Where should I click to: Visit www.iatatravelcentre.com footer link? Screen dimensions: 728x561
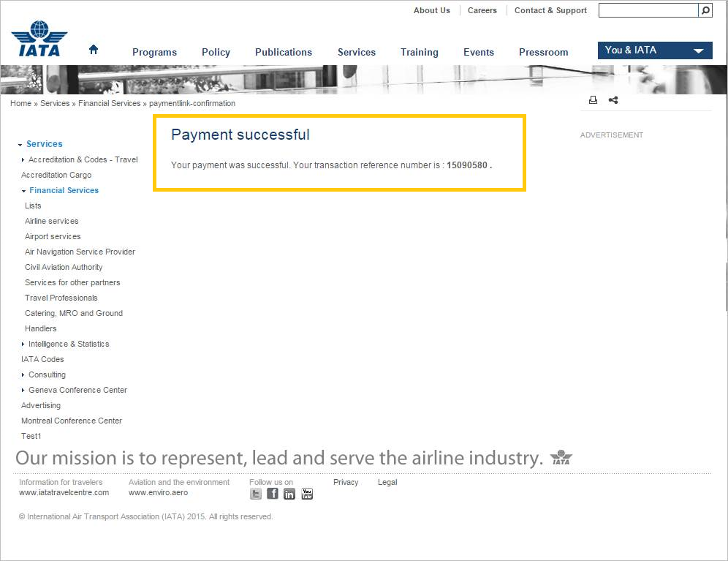pyautogui.click(x=64, y=492)
